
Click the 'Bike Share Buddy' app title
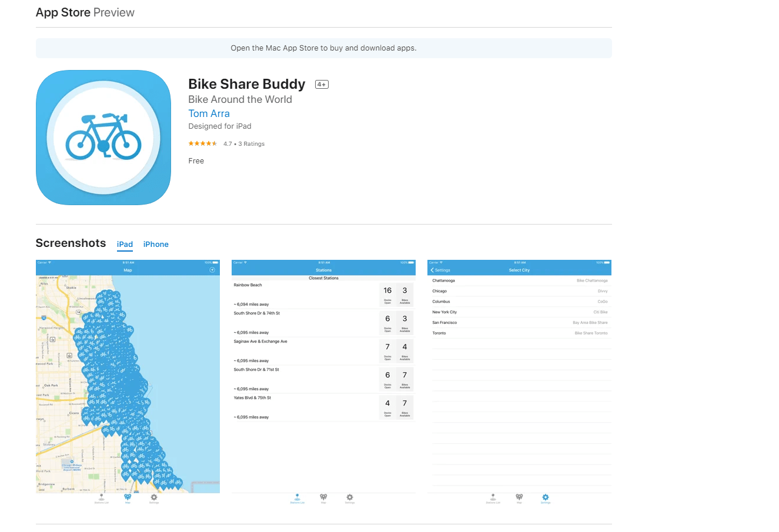point(247,84)
